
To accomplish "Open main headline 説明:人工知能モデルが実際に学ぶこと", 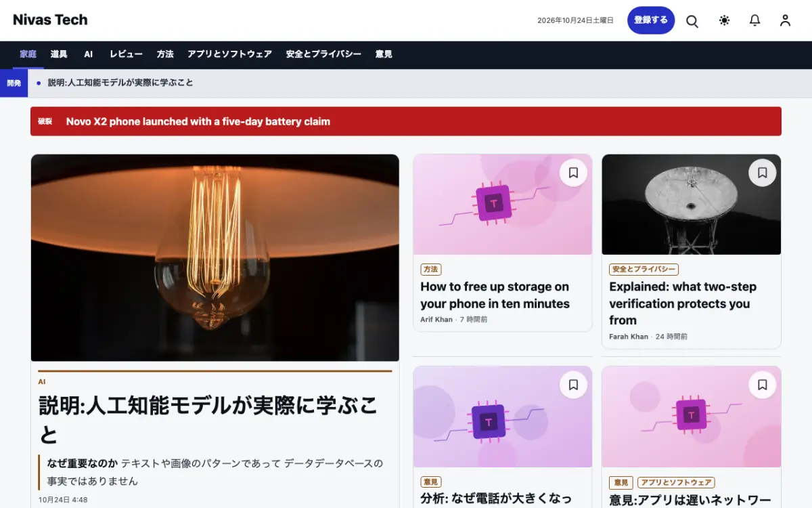I will pos(208,419).
